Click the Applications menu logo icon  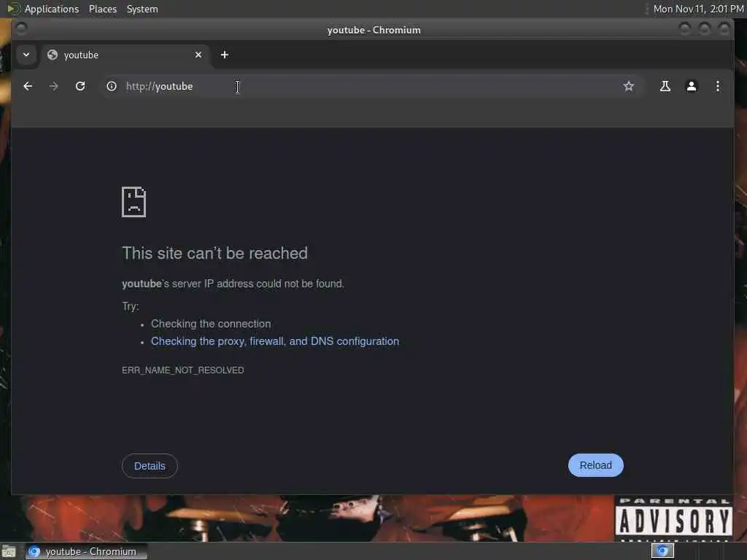tap(13, 9)
